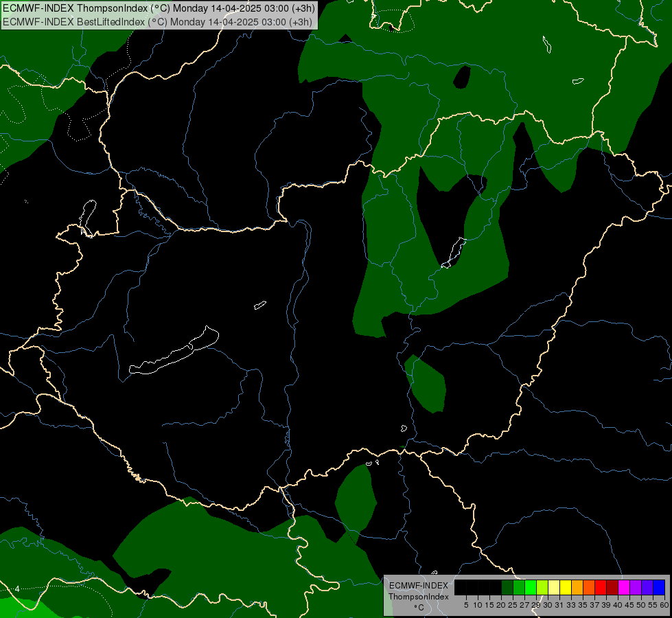Image resolution: width=672 pixels, height=618 pixels.
Task: Click the red 37–39 legend swatch
Action: click(x=601, y=587)
